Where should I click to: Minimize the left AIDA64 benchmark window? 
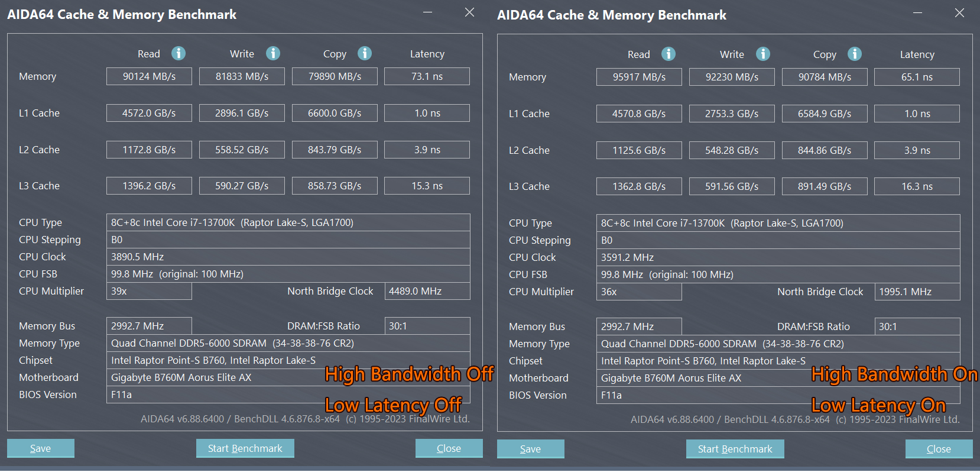(428, 12)
